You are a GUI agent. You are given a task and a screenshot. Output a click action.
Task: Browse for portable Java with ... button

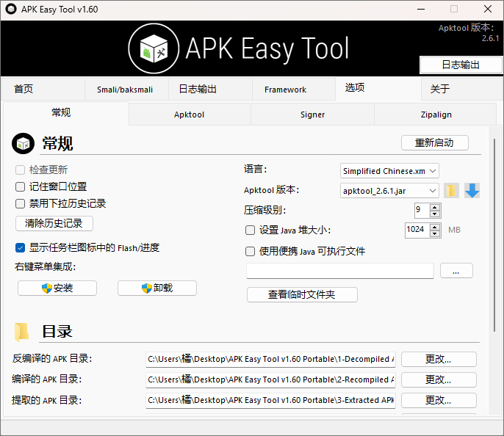[456, 271]
